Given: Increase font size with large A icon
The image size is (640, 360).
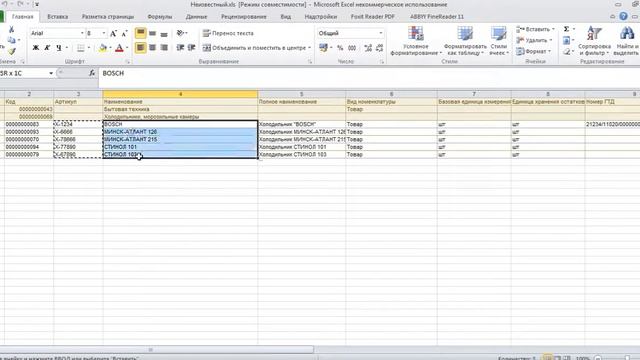Looking at the screenshot, I should [113, 33].
